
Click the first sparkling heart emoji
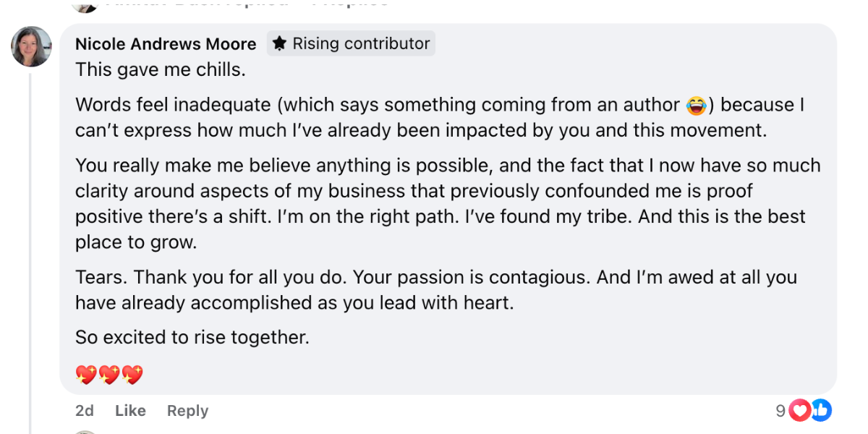86,375
